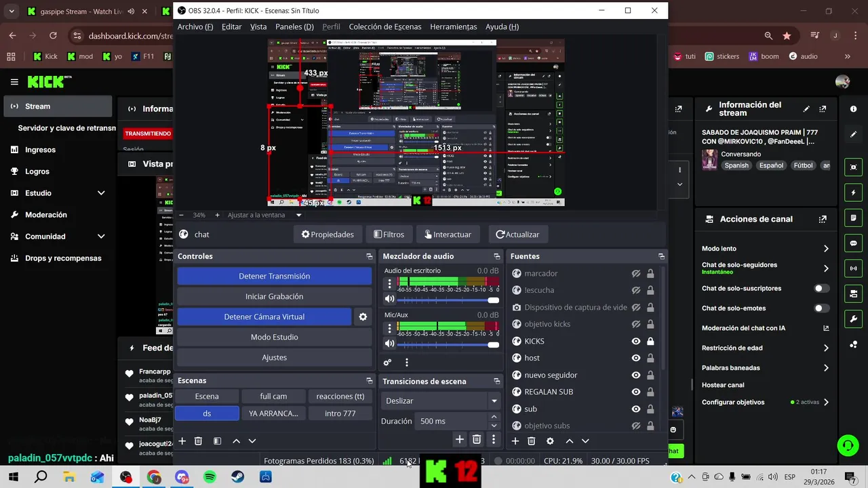Open virtual camera settings gear

tap(363, 317)
